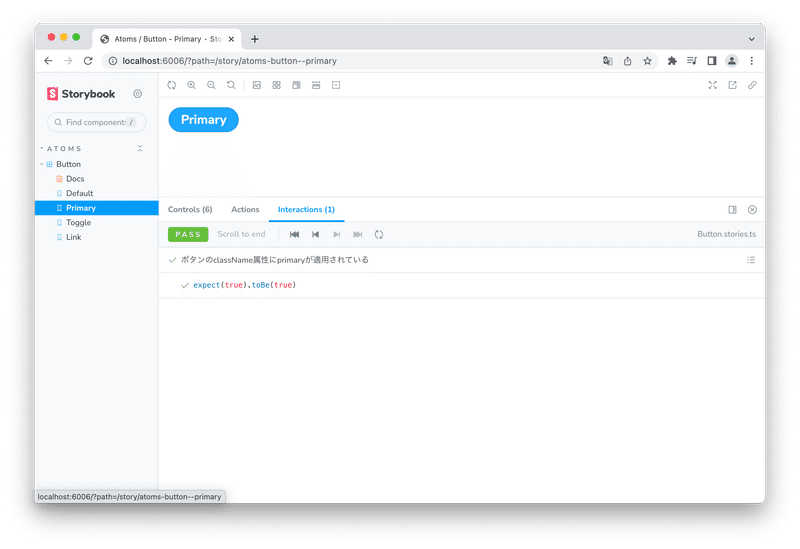Image resolution: width=800 pixels, height=549 pixels.
Task: Open canvas in new tab icon
Action: tap(733, 85)
